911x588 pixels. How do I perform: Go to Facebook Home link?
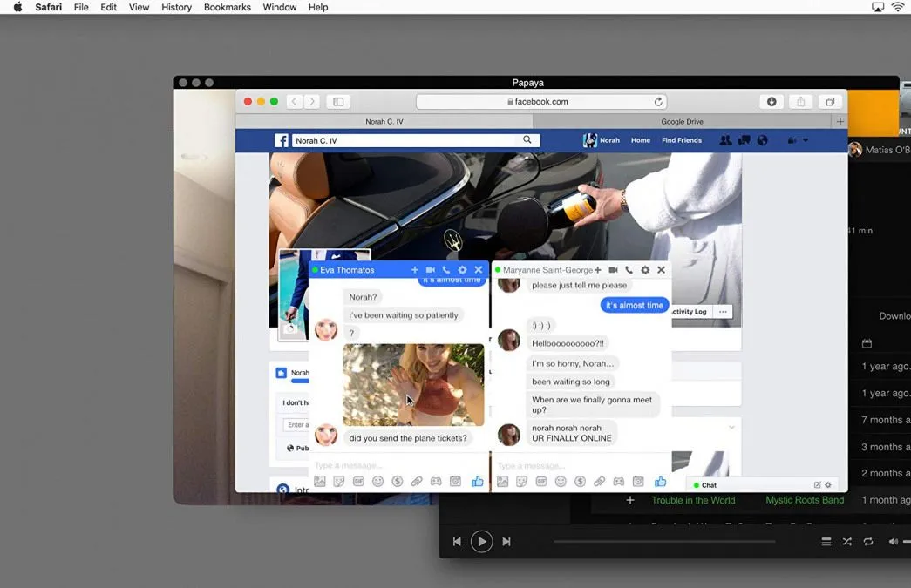click(641, 140)
